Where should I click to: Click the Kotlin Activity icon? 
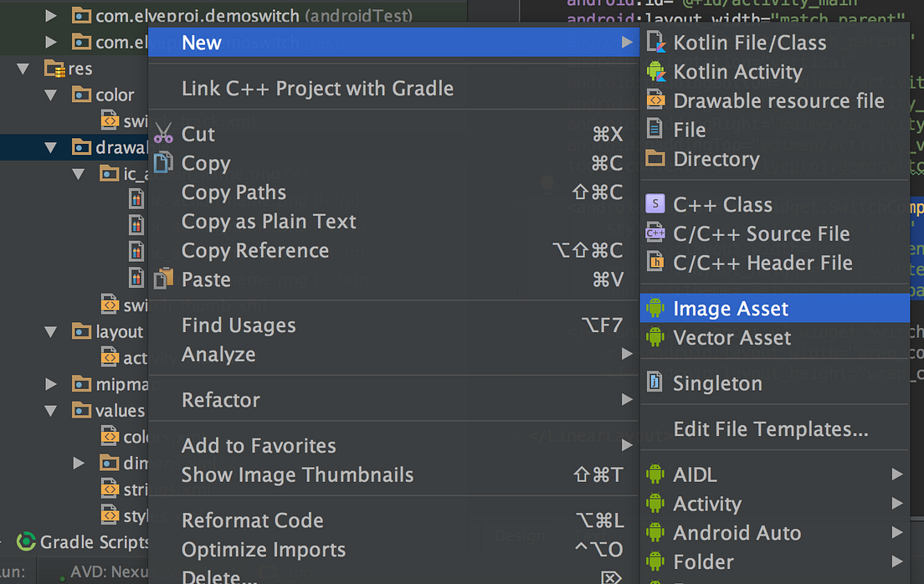tap(657, 72)
